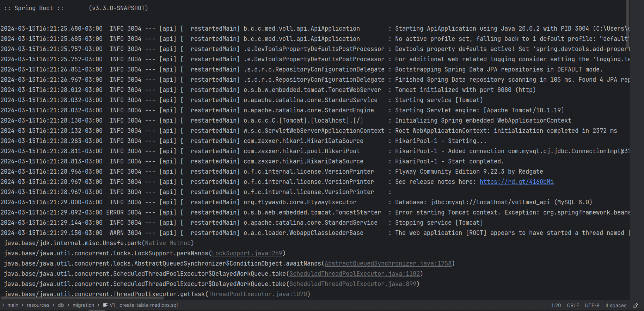Open the line:column 1:20 go-to-line widget
This screenshot has height=311, width=644.
pos(556,305)
